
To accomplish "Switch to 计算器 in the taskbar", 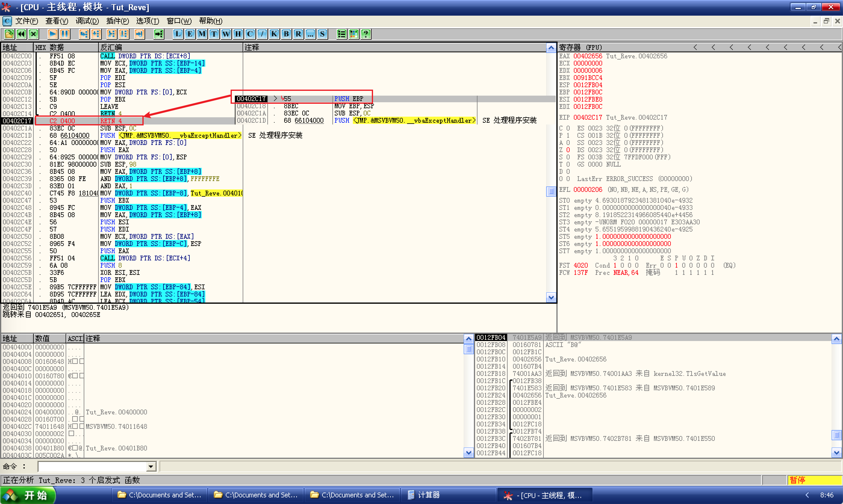I will (428, 495).
